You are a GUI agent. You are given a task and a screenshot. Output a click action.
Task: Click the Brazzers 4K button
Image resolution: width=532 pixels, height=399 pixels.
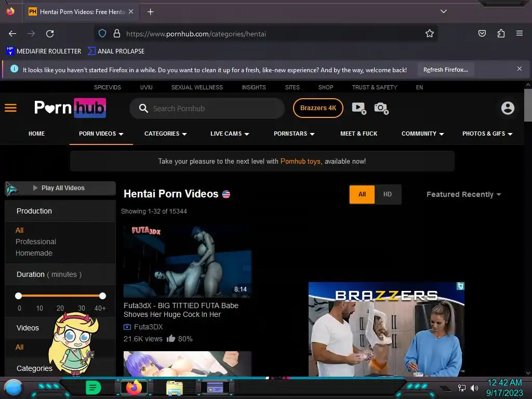coord(318,108)
